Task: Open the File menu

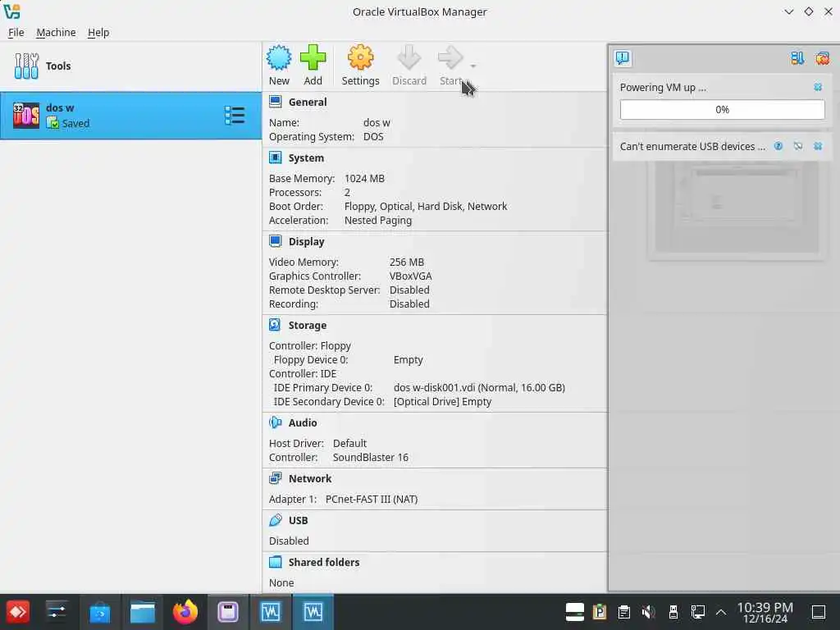Action: [16, 33]
